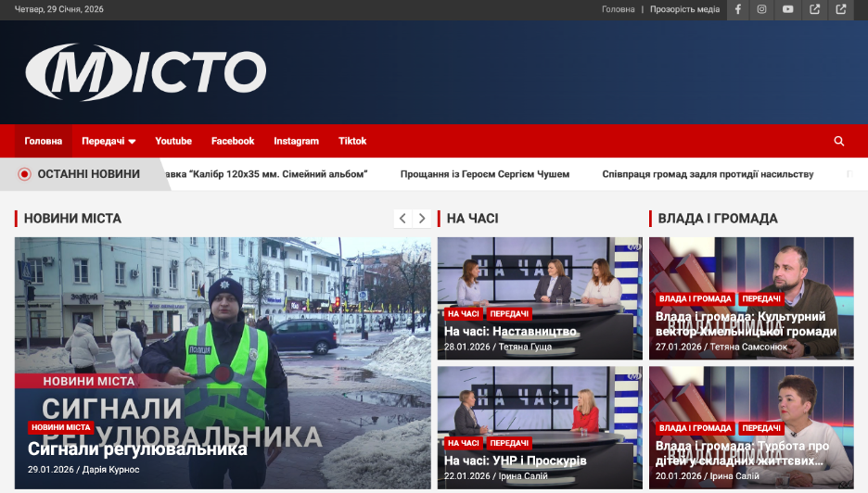The height and width of the screenshot is (493, 868).
Task: Open the Instagram icon in top bar
Action: coord(761,9)
